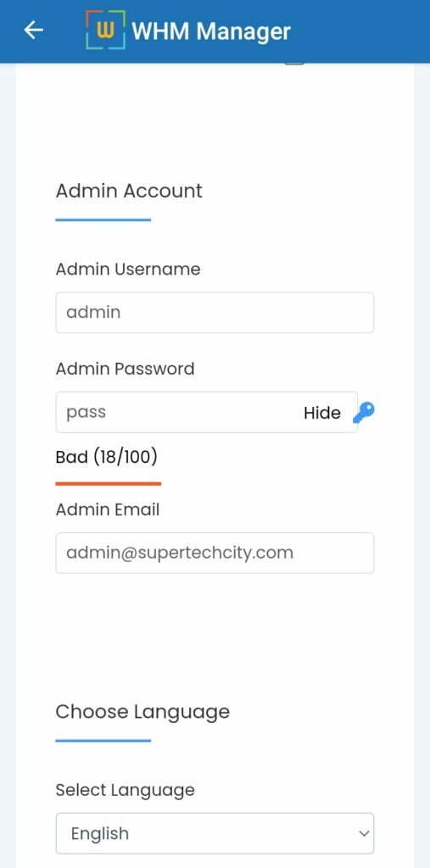This screenshot has height=868, width=430.
Task: Click the Admin Email label
Action: pos(108,509)
